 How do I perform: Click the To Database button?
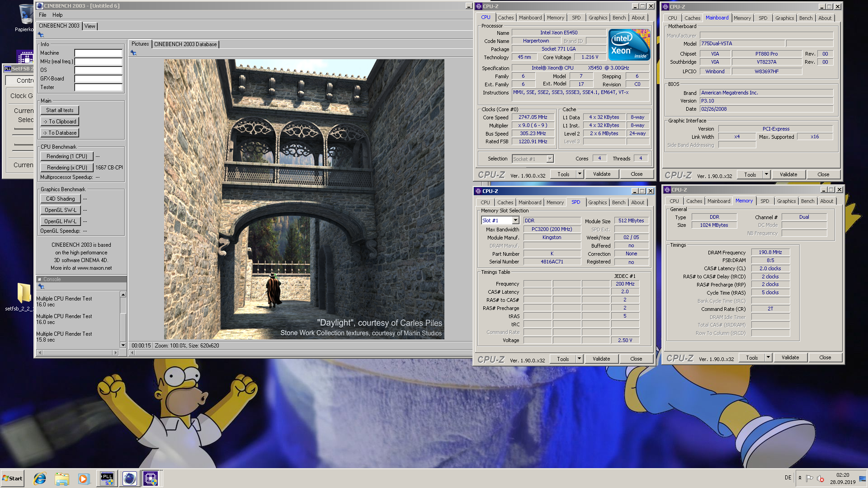point(60,133)
